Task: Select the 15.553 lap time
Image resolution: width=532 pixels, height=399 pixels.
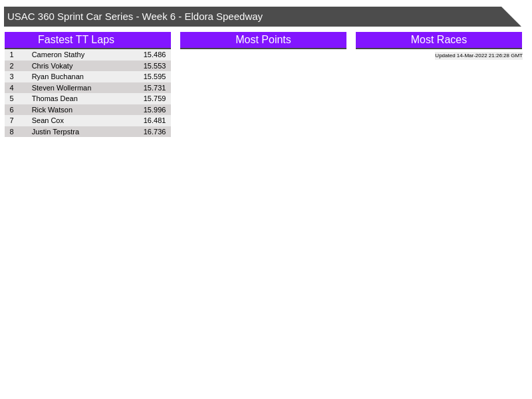Action: point(154,66)
